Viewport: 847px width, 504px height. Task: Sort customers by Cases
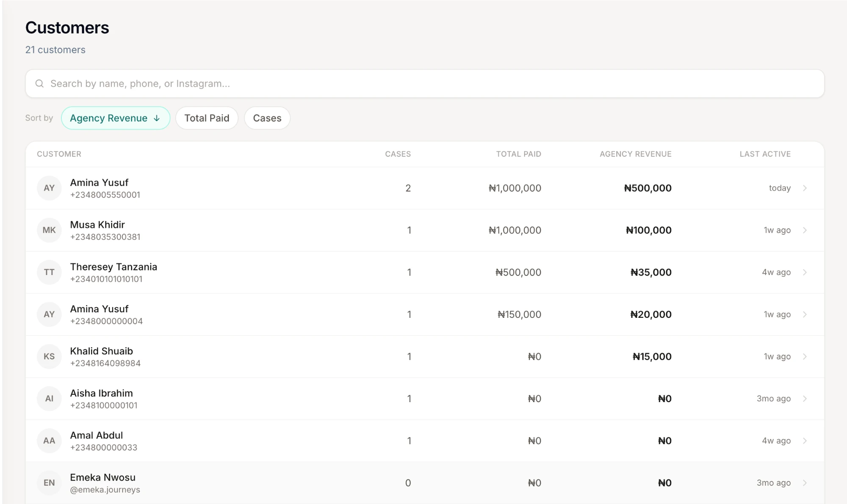[267, 118]
